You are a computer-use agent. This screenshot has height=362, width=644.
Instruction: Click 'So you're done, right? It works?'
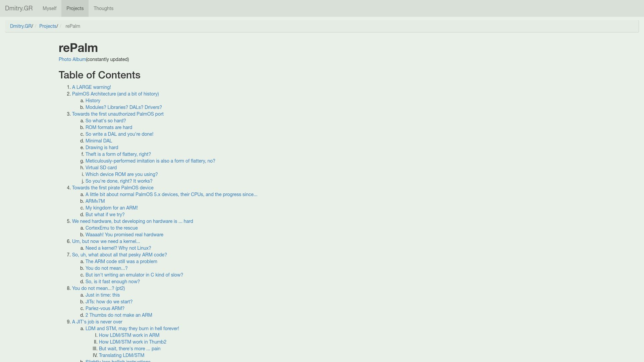coord(119,181)
